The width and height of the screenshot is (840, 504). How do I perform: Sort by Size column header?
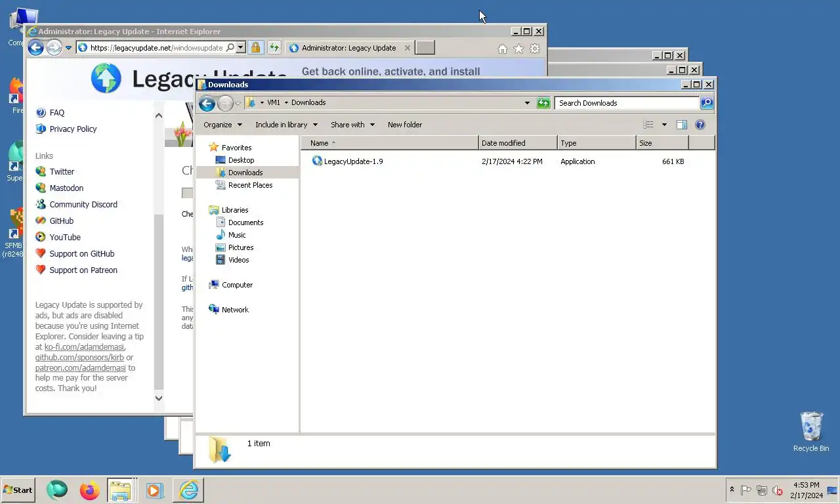(x=662, y=143)
